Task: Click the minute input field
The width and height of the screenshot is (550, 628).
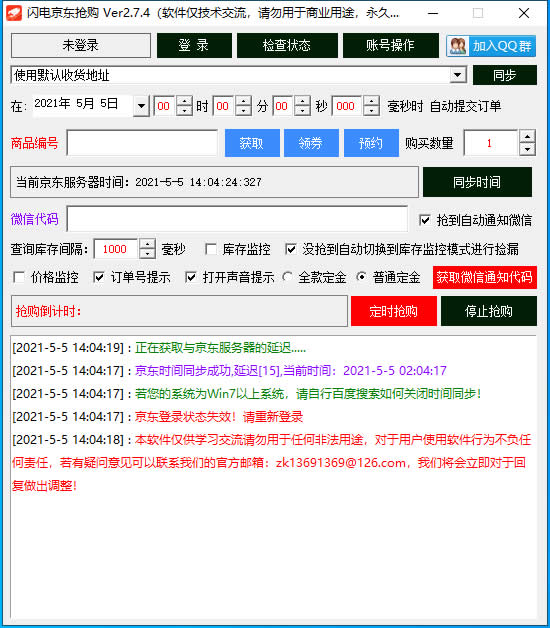Action: click(224, 106)
